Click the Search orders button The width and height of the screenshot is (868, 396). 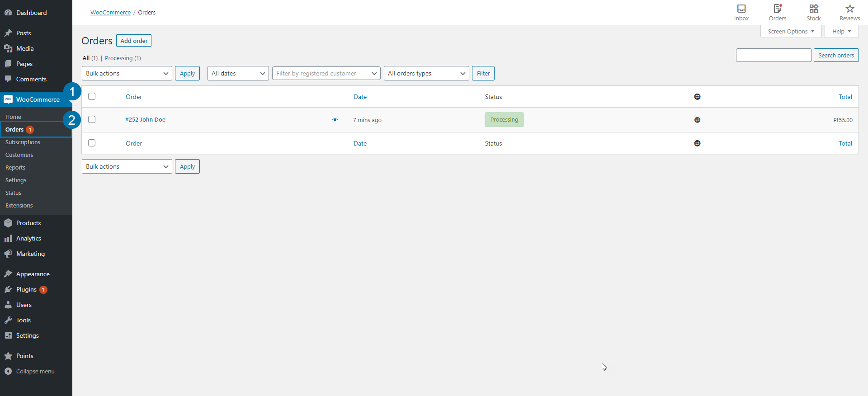click(x=836, y=55)
